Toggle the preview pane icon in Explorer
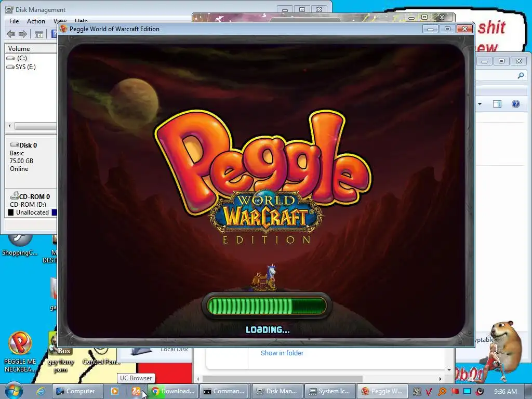The height and width of the screenshot is (399, 532). pyautogui.click(x=497, y=104)
